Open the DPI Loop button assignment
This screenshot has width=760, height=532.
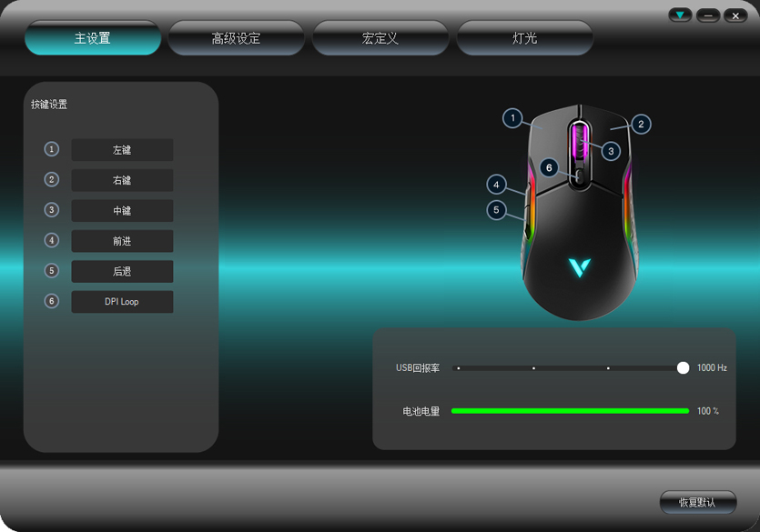click(122, 301)
